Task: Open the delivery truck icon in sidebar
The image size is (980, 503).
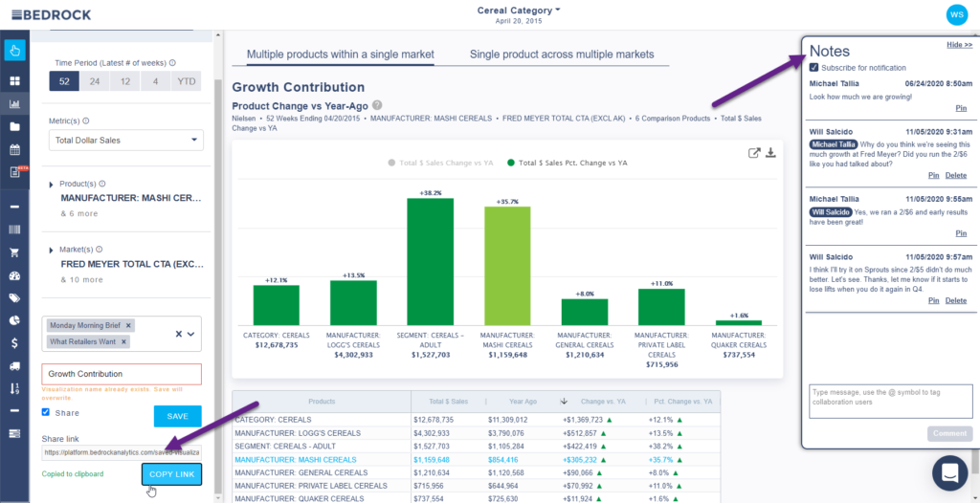Action: point(14,366)
